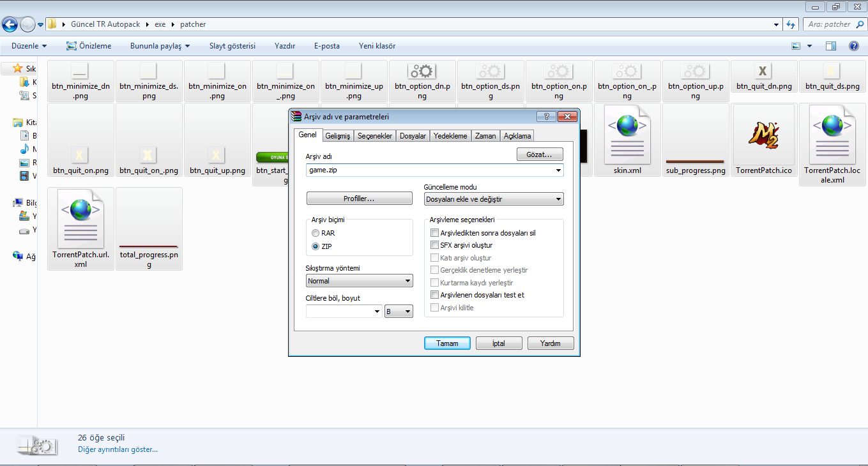Select the TorrentPatch.url.xml file icon
Viewport: 868px width, 466px height.
click(80, 219)
